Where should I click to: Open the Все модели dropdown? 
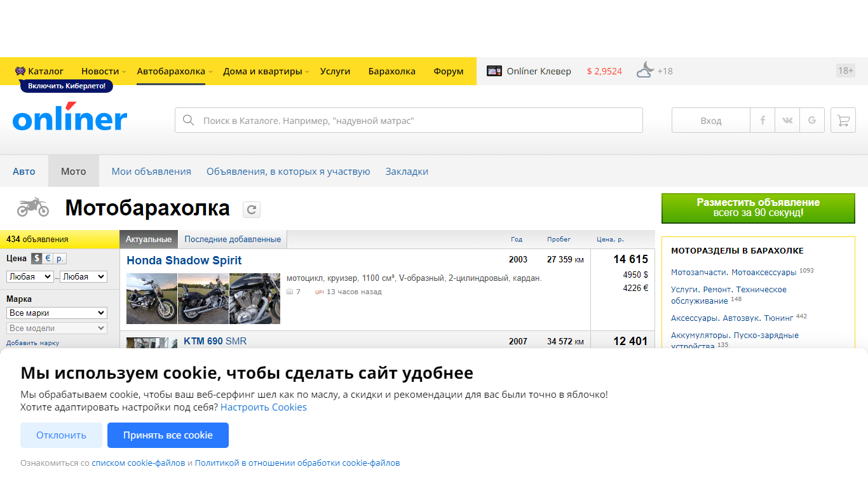coord(57,328)
